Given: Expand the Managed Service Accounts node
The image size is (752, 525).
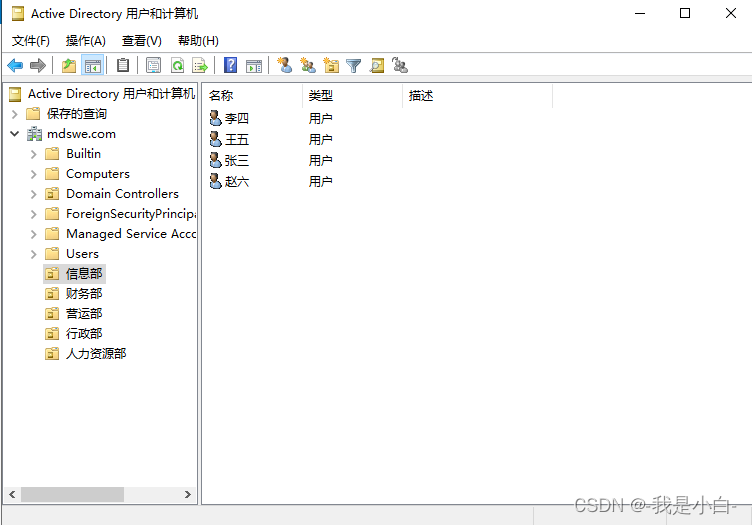Looking at the screenshot, I should coord(34,234).
